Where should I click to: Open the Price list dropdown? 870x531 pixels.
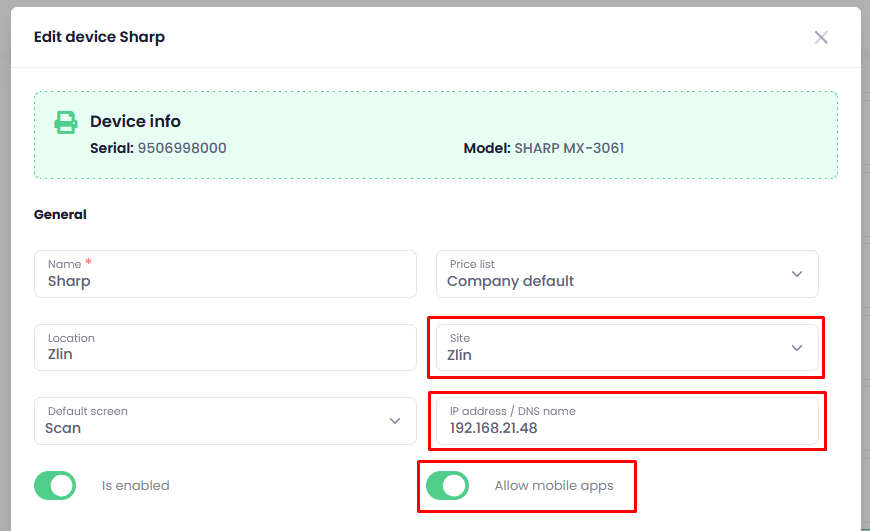(x=627, y=274)
